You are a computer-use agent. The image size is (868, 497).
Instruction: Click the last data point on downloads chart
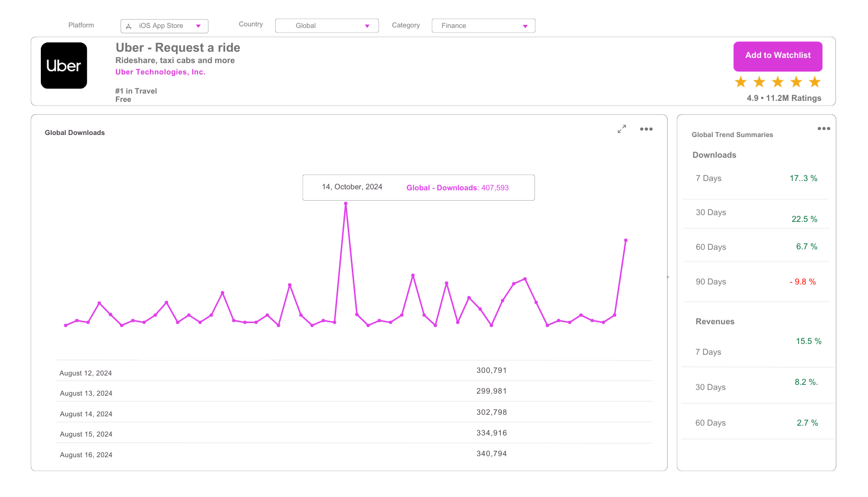(x=626, y=240)
